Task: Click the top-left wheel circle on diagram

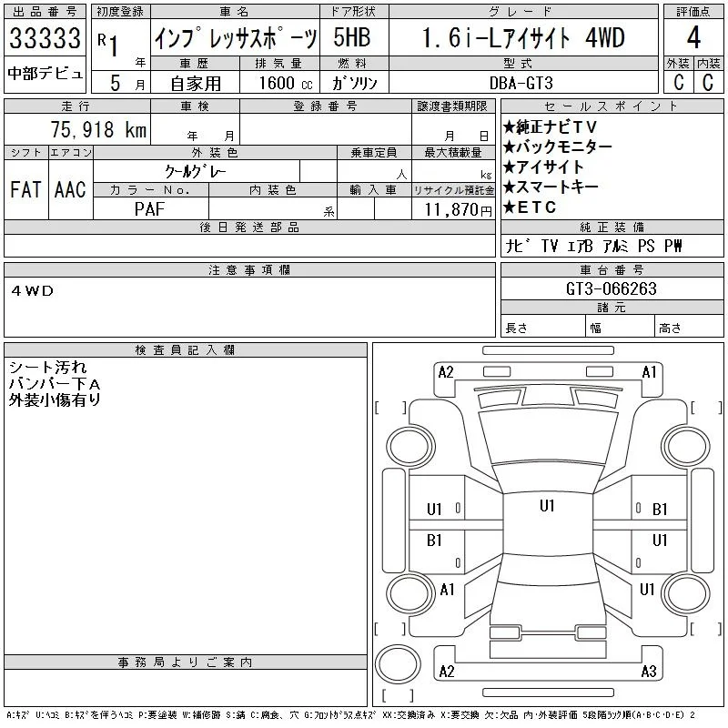Action: 410,447
